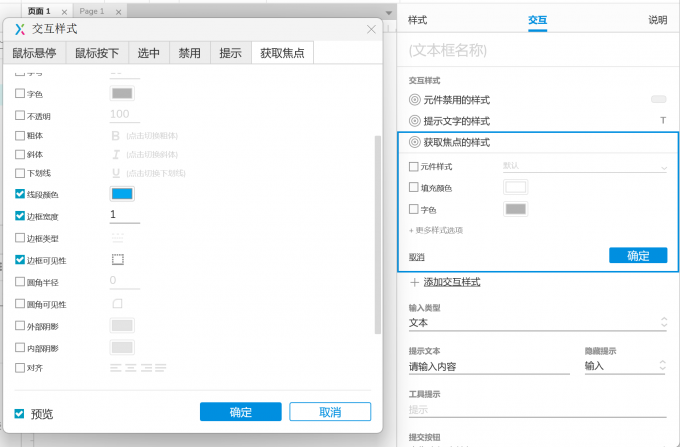Viewport: 680px width, 447px height.
Task: Select right text alignment icon
Action: [x=146, y=368]
